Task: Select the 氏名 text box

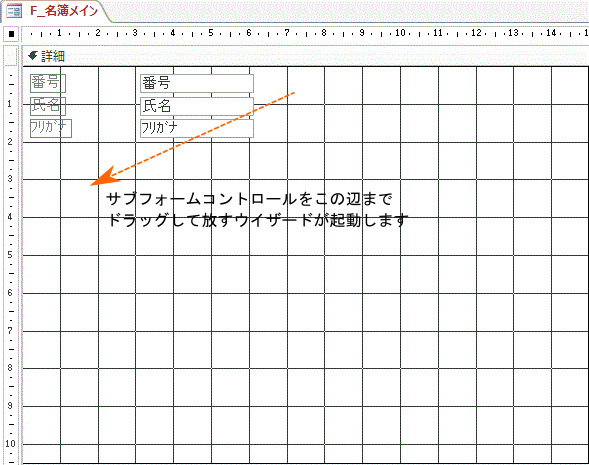Action: click(x=197, y=106)
